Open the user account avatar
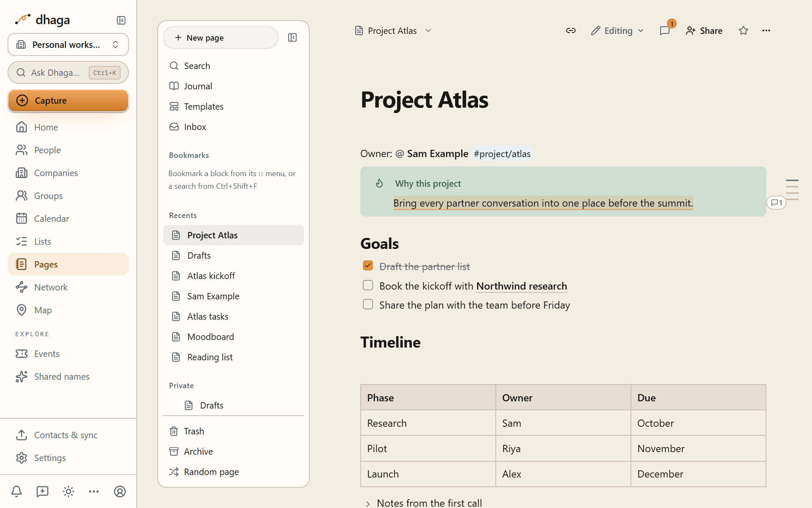Viewport: 812px width, 508px height. 120,491
